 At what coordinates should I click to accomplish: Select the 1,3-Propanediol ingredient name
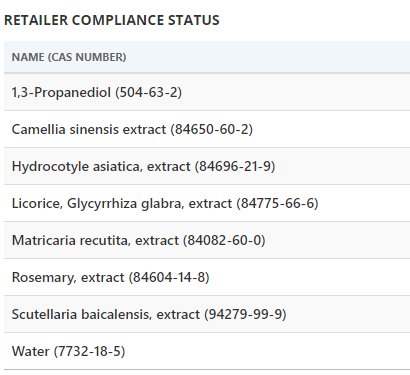(x=61, y=92)
